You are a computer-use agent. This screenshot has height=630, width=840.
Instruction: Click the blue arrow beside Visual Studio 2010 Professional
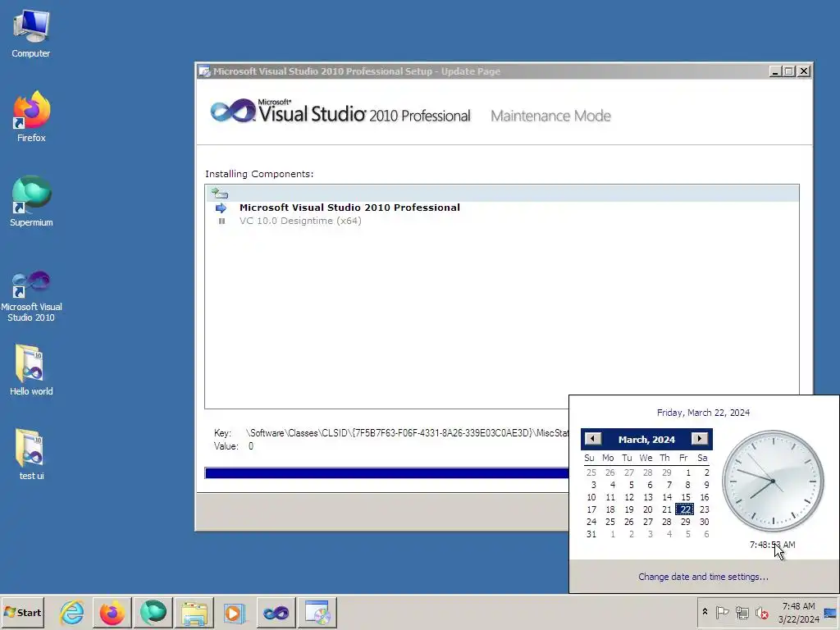(221, 208)
